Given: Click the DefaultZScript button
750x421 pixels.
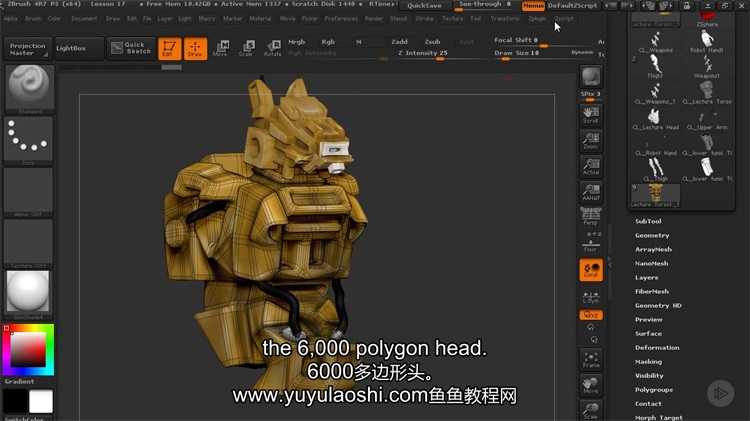Looking at the screenshot, I should click(573, 6).
